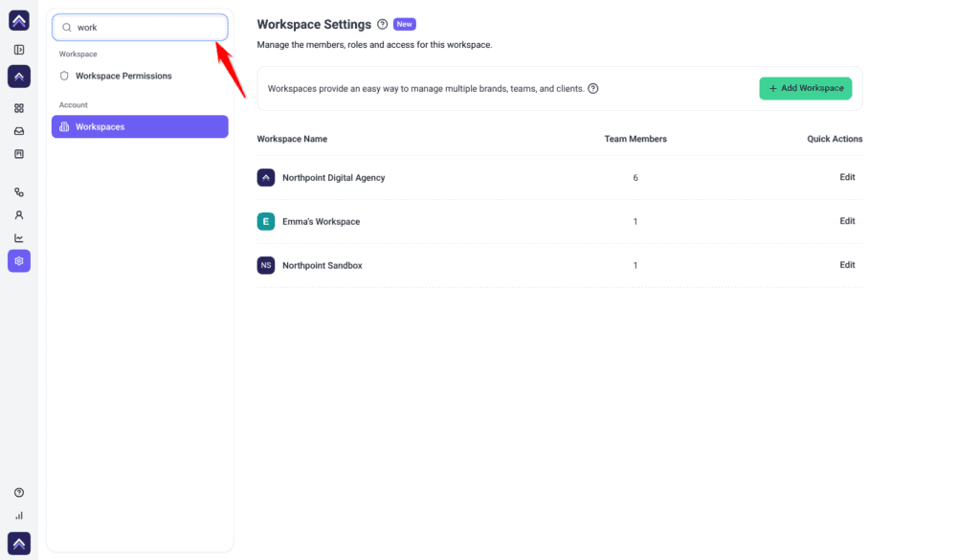
Task: Click the Account section label
Action: click(73, 105)
